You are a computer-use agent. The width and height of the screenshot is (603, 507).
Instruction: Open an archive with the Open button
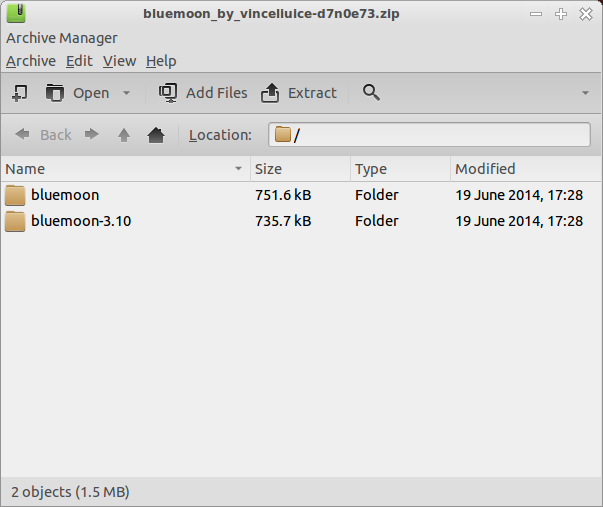[x=77, y=93]
